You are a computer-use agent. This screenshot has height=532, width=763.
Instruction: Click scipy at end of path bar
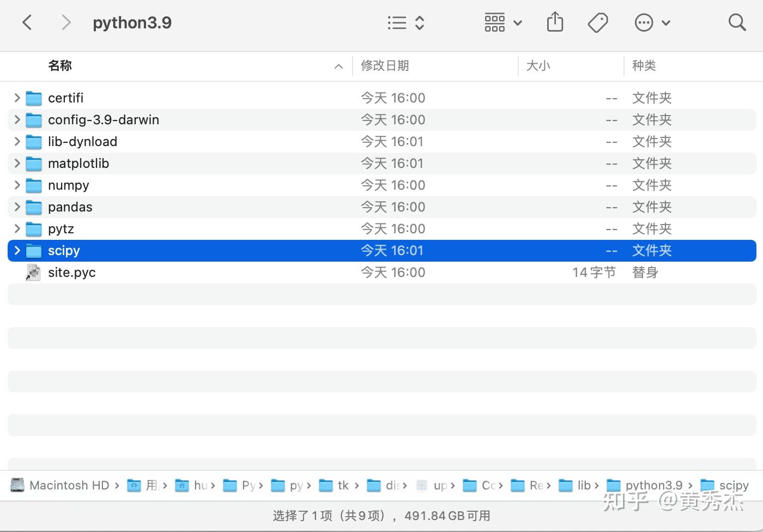(x=725, y=485)
